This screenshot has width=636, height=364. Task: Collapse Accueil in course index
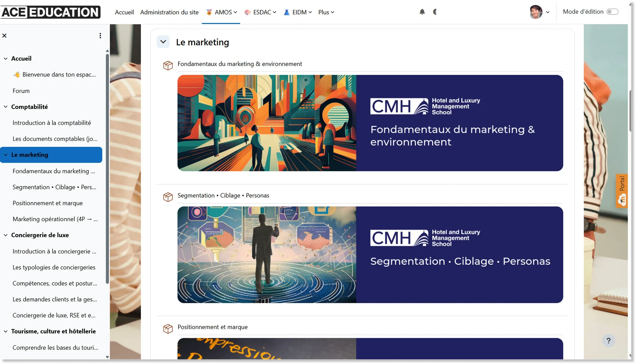tap(6, 59)
